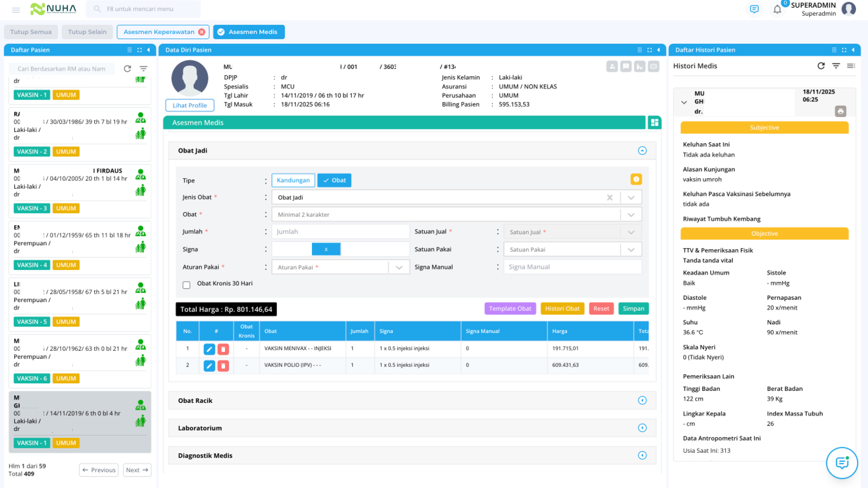The height and width of the screenshot is (488, 868).
Task: Click the orange info icon in Obat Jadi
Action: click(636, 179)
